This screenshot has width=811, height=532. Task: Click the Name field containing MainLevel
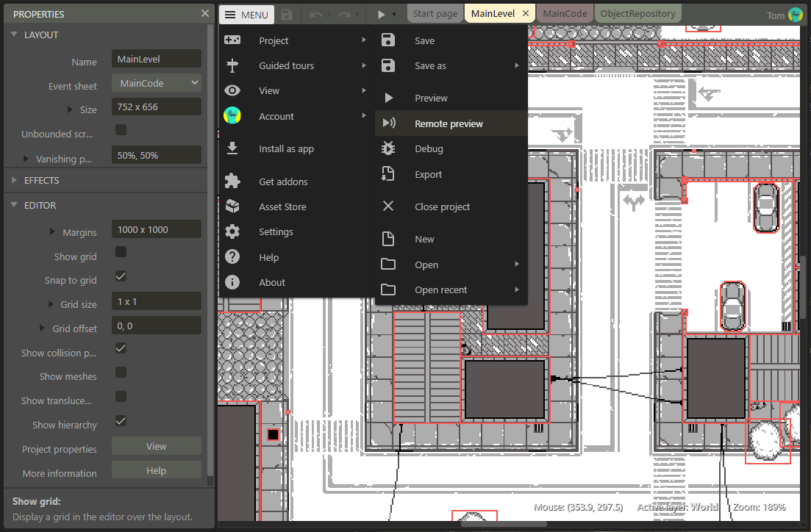click(156, 59)
